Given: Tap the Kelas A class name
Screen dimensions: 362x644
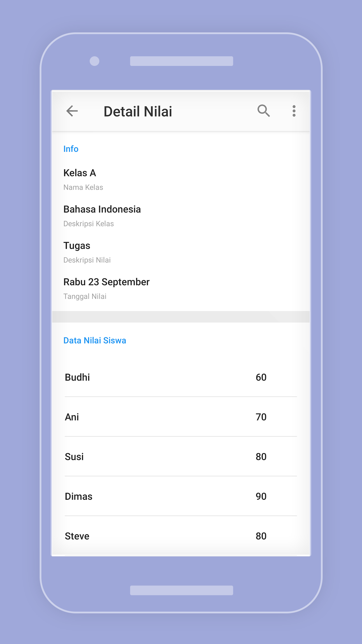Looking at the screenshot, I should point(80,173).
